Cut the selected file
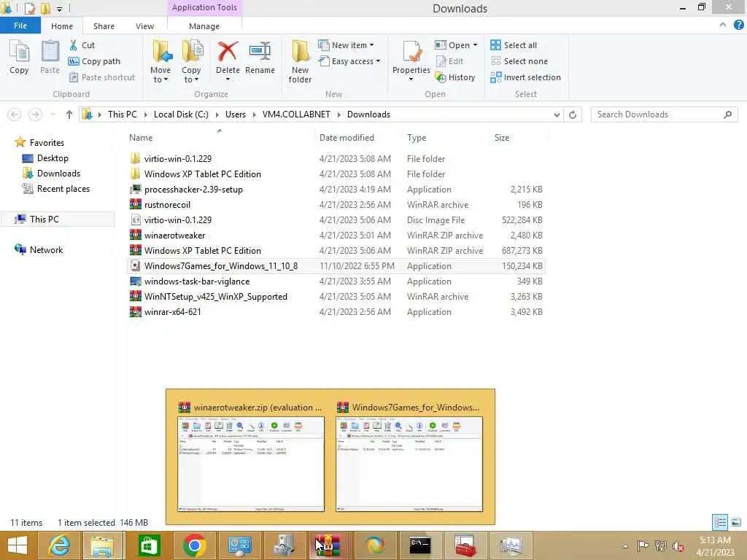This screenshot has width=747, height=560. pos(82,45)
